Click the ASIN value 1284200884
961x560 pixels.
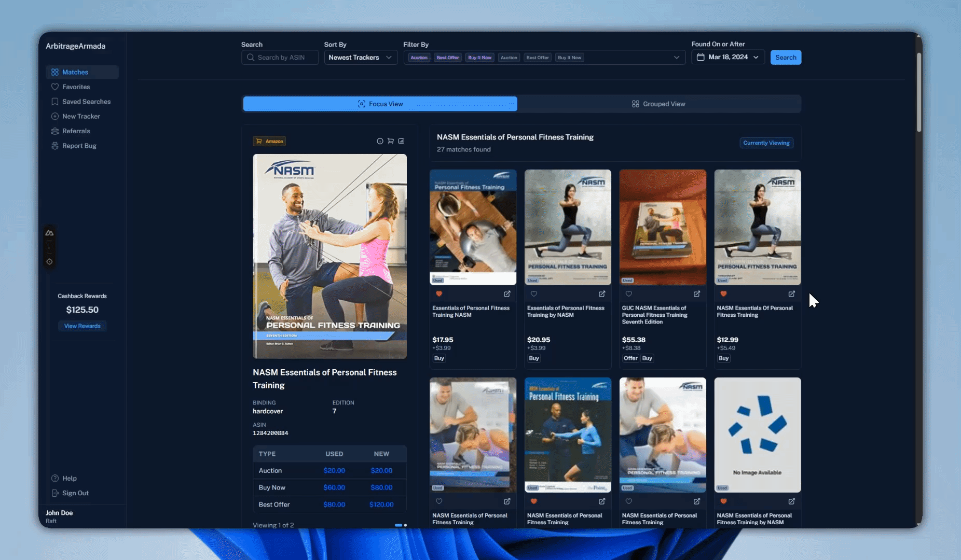click(x=270, y=433)
